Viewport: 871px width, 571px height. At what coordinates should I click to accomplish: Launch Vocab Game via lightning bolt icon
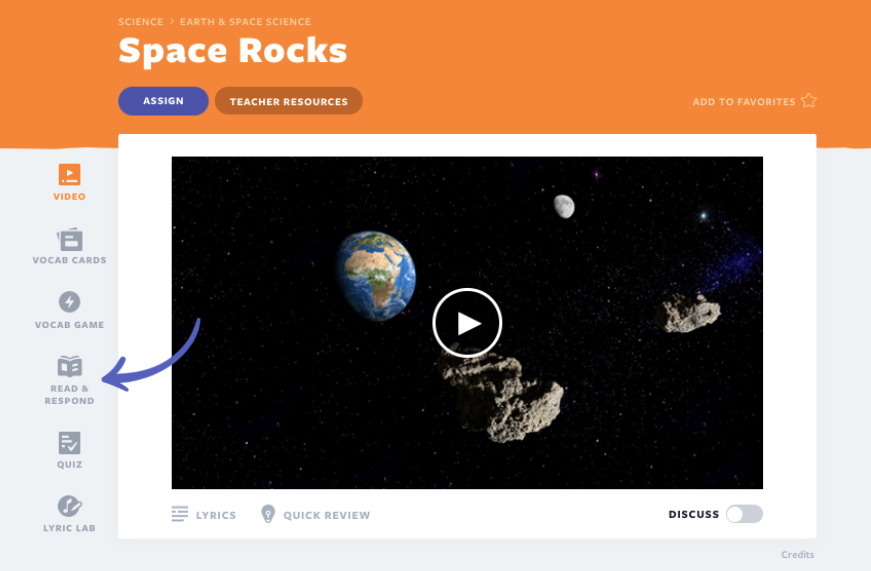tap(69, 302)
